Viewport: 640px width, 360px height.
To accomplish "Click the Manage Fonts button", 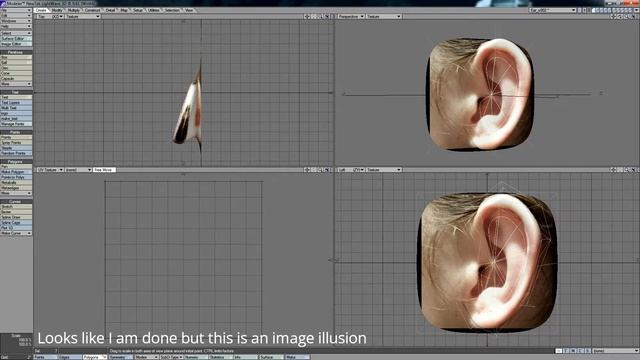I will 16,124.
